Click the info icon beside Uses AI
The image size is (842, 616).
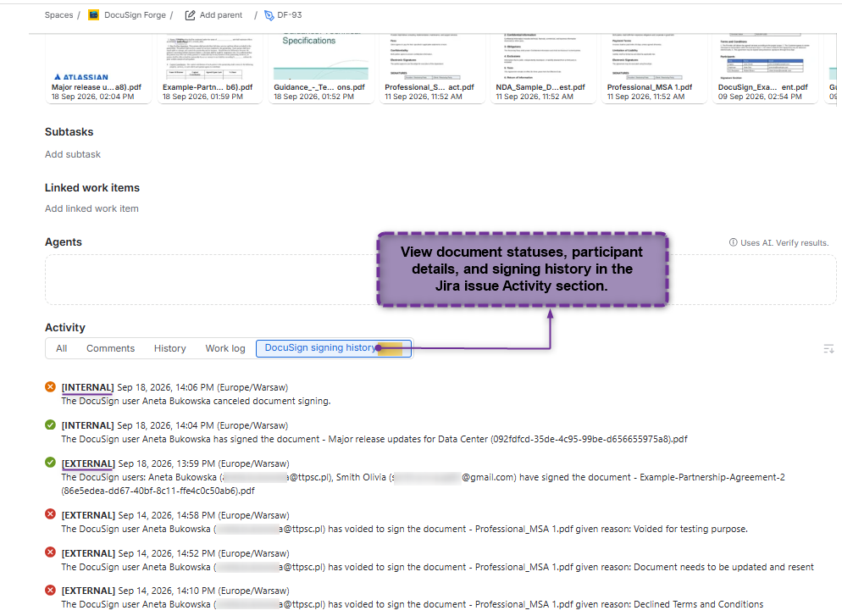tap(733, 242)
